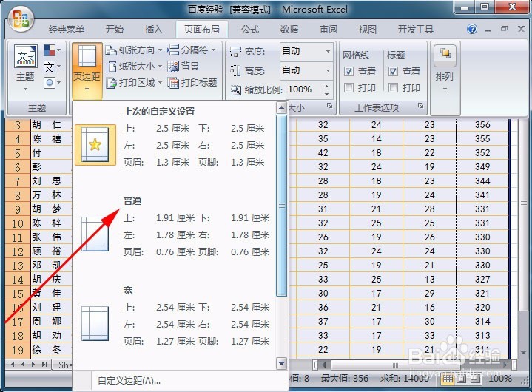Select row header 10

point(18,223)
